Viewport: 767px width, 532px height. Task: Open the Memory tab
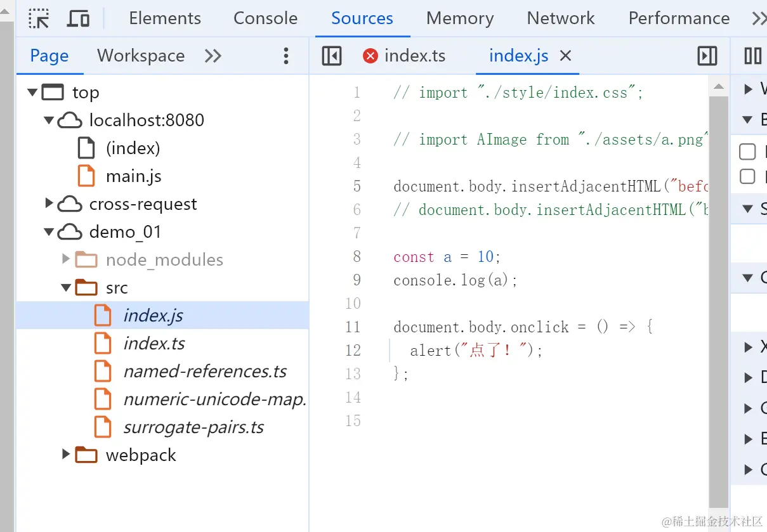pyautogui.click(x=460, y=18)
